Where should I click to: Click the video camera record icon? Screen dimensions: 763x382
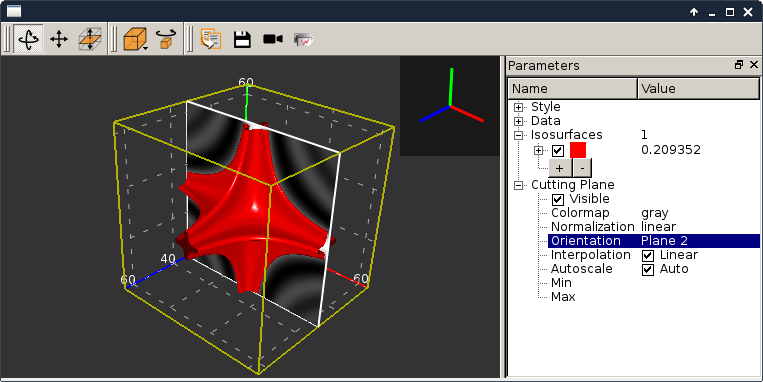click(x=272, y=39)
